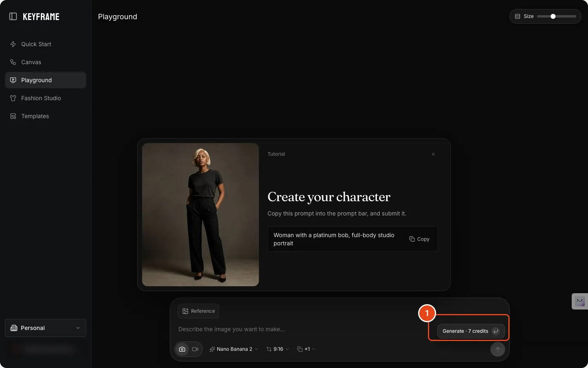Click the submit arrow icon
Viewport: 588px width, 368px height.
tap(497, 349)
